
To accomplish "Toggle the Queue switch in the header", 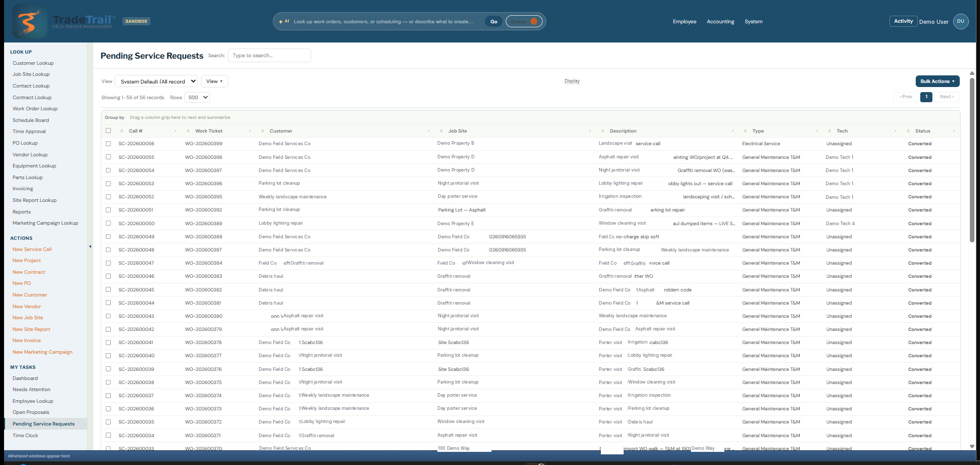I will (524, 21).
